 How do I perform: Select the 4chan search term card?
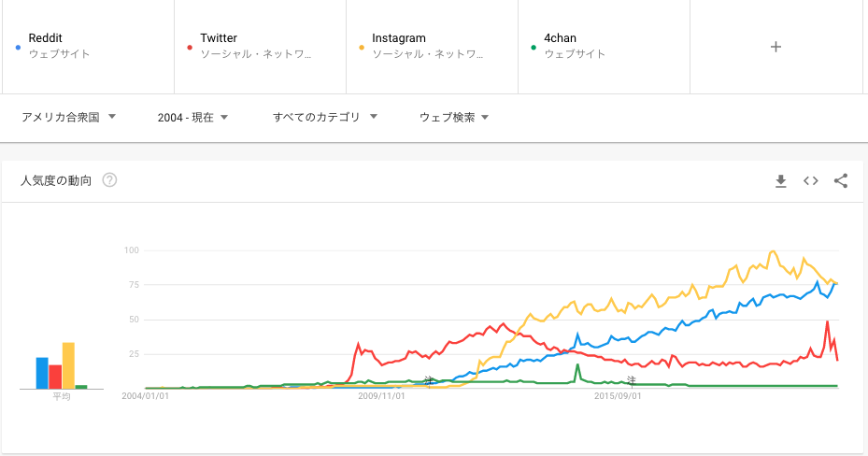[604, 47]
